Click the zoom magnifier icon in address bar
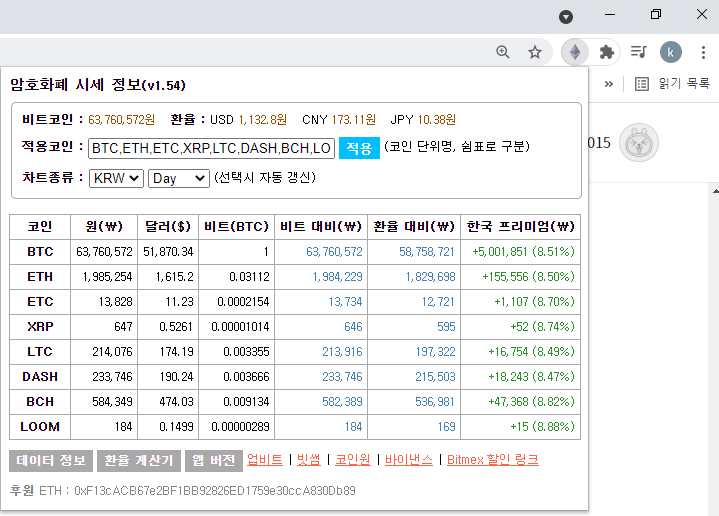 (x=503, y=52)
